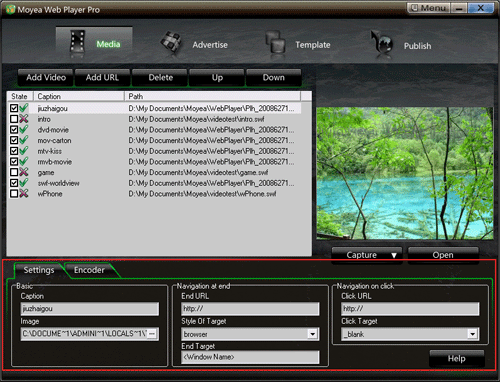500x382 pixels.
Task: Sort list by State column header
Action: (20, 96)
